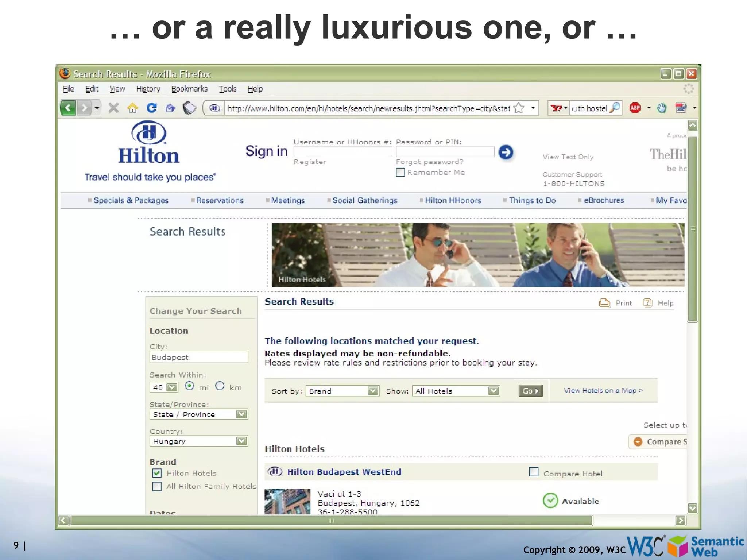This screenshot has height=560, width=747.
Task: Uncheck the Hilton Hotels brand checkbox
Action: [157, 473]
